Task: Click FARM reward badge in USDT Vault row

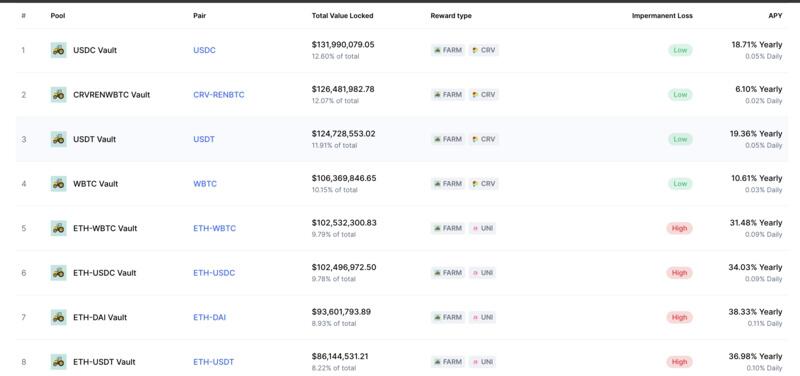Action: [x=448, y=139]
